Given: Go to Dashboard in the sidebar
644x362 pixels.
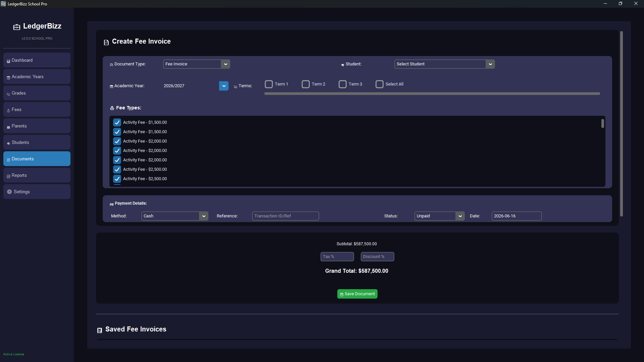Looking at the screenshot, I should click(37, 60).
